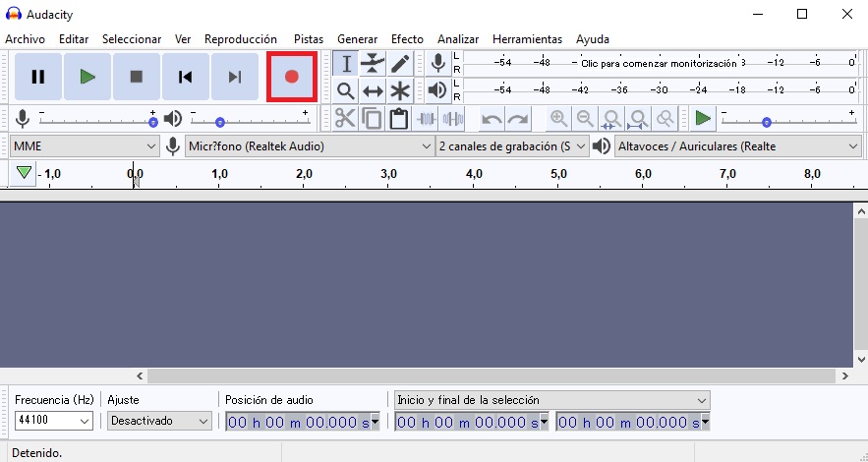Click the vertical scrollbar down arrow

coord(861,360)
